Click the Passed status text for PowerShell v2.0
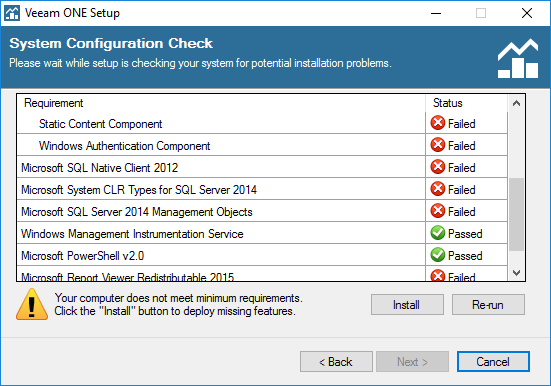The height and width of the screenshot is (386, 551). click(465, 256)
